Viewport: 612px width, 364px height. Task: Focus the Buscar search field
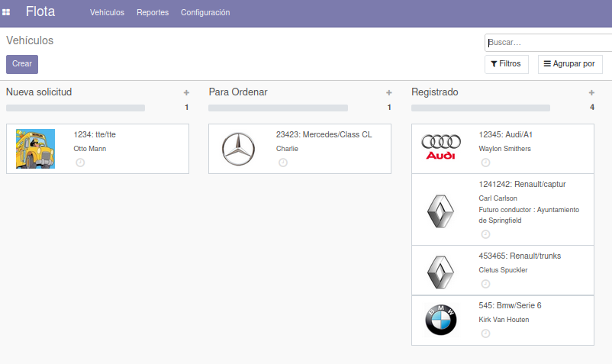548,43
